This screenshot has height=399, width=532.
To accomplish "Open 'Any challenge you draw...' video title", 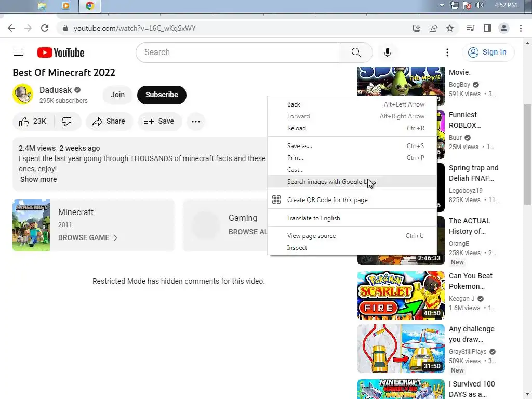I will (x=472, y=334).
